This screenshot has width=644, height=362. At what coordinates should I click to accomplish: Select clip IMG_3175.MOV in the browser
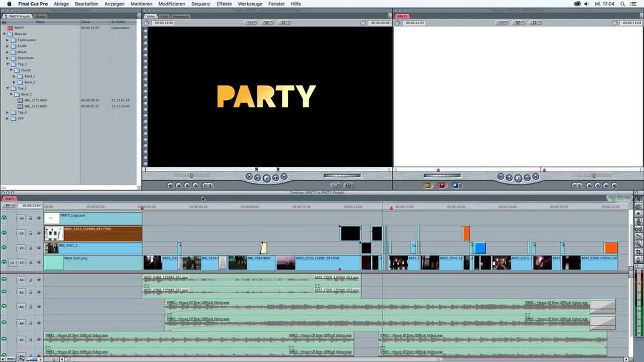[36, 100]
